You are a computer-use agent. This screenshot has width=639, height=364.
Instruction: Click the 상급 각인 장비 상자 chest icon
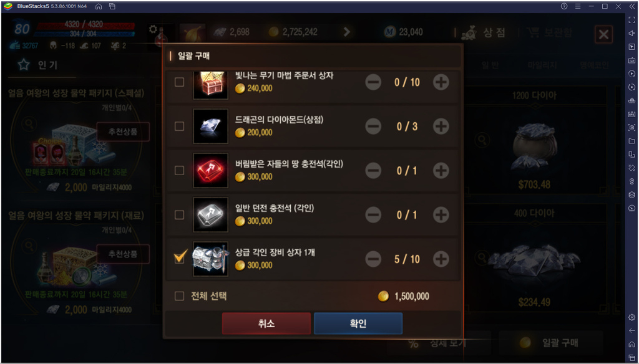[x=210, y=259]
